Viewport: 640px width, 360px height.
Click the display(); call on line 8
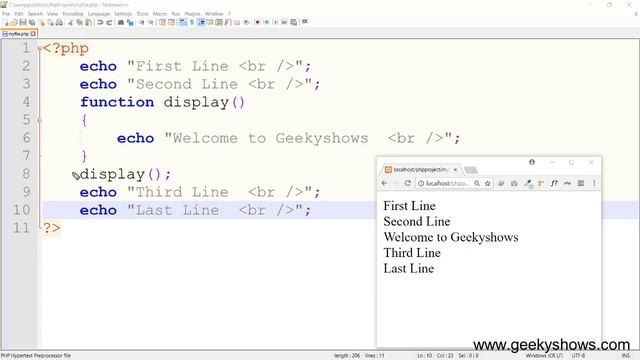coord(126,174)
